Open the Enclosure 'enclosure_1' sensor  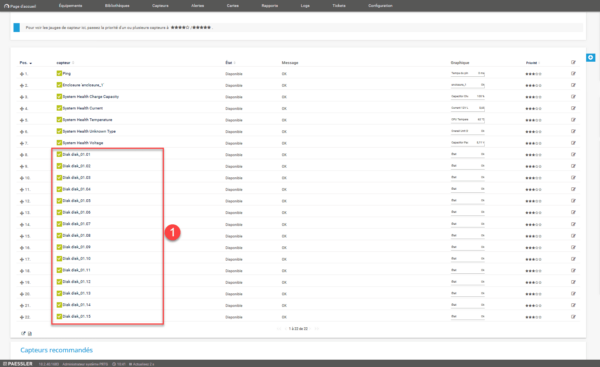point(83,85)
